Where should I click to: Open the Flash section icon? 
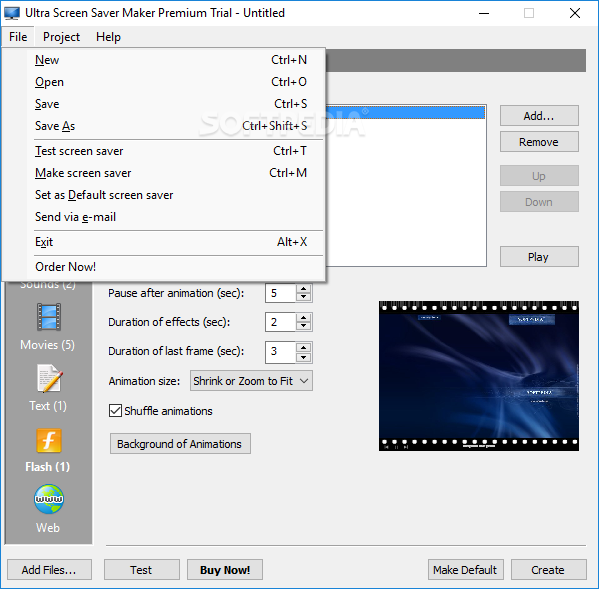pyautogui.click(x=49, y=440)
